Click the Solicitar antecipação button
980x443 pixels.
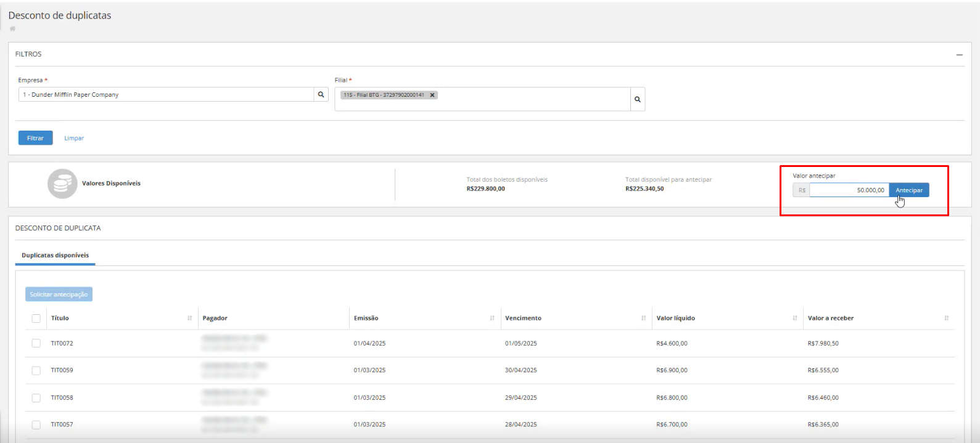pos(59,295)
